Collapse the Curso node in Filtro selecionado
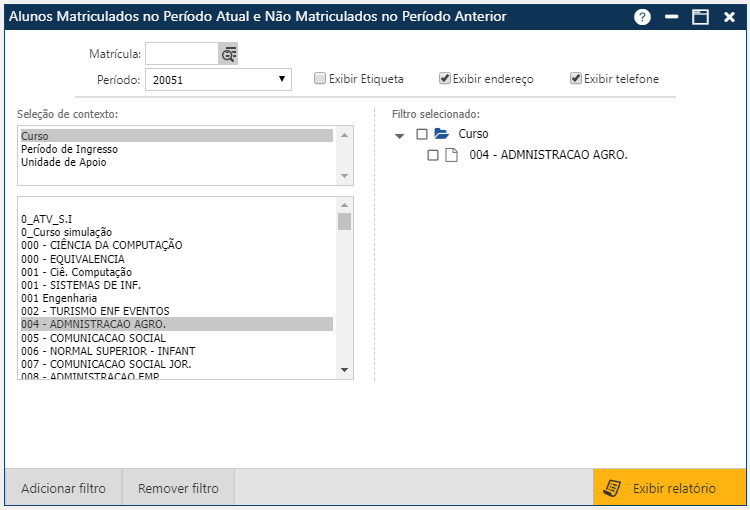 point(399,136)
